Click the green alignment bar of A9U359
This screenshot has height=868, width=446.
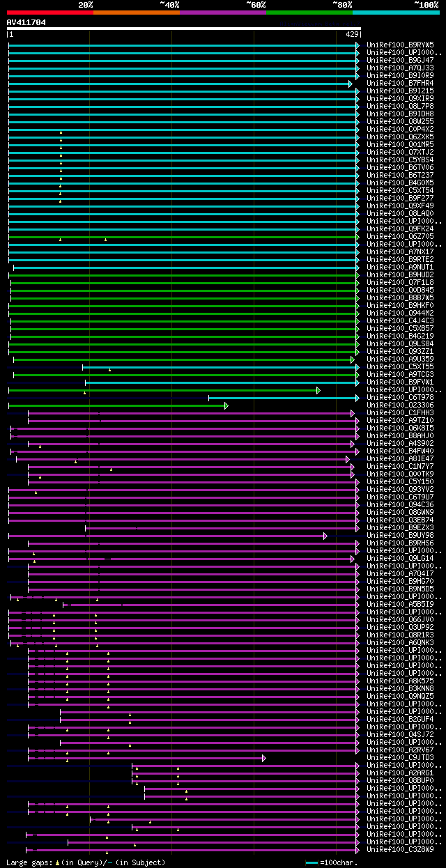(x=184, y=359)
